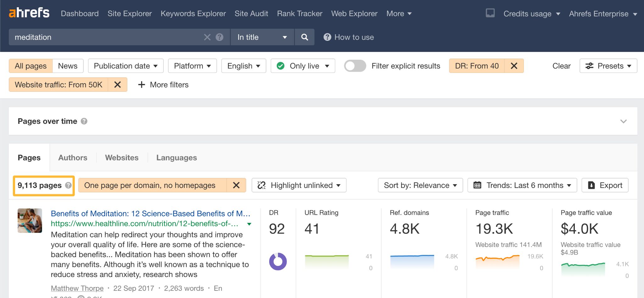This screenshot has width=644, height=298.
Task: Remove the DR: From 40 filter
Action: click(514, 66)
